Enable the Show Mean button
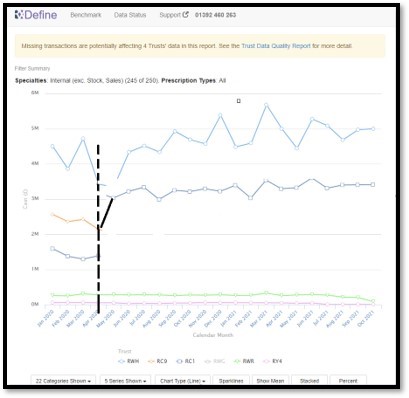 (x=270, y=381)
